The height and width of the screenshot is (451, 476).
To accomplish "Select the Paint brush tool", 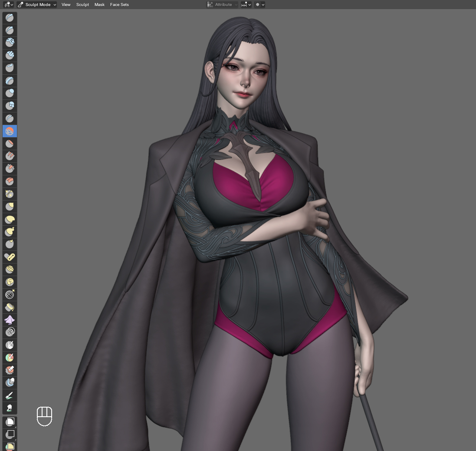I will (10, 395).
